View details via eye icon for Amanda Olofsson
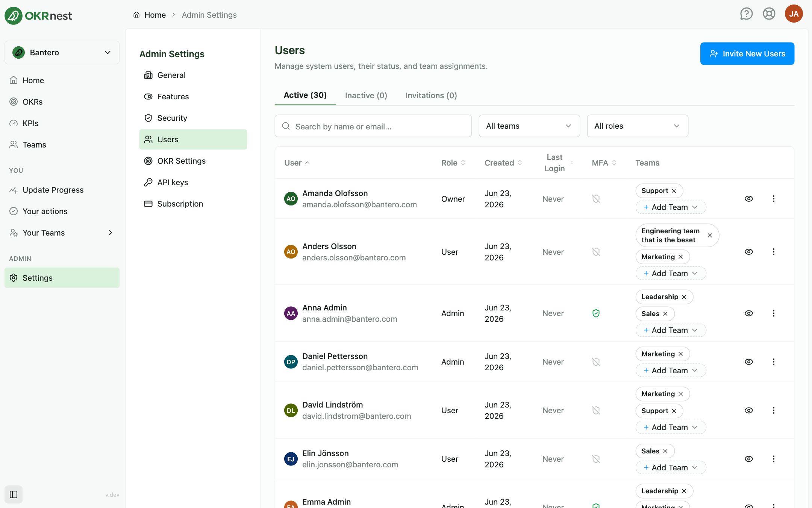Screen dimensions: 812x508 pyautogui.click(x=748, y=199)
